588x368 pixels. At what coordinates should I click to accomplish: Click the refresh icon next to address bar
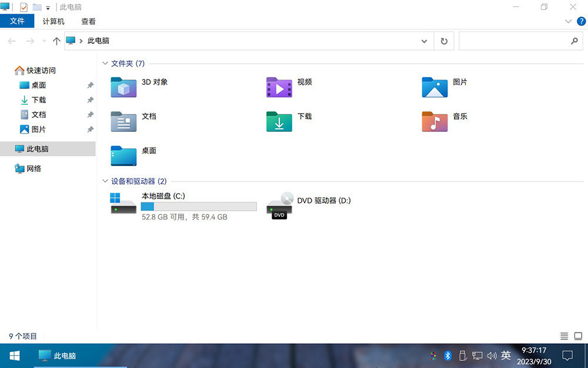pyautogui.click(x=444, y=41)
